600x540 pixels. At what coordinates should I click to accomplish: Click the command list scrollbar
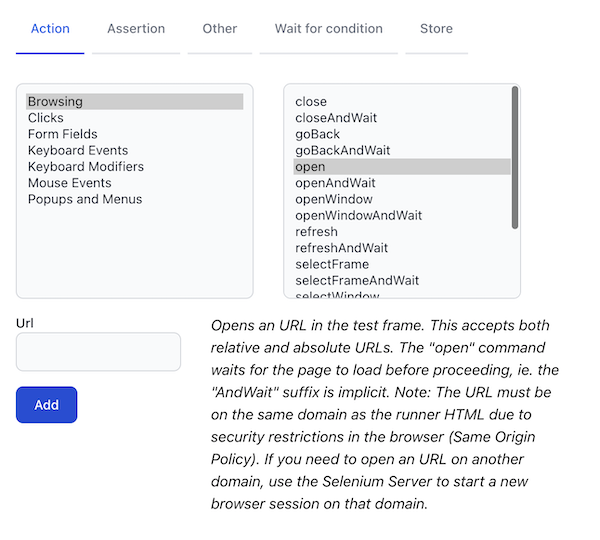(515, 158)
